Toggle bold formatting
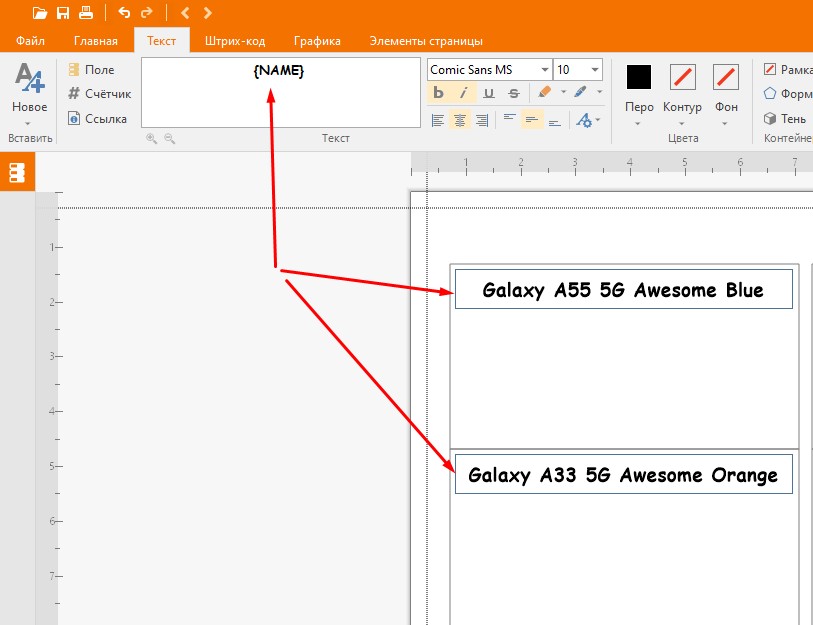The height and width of the screenshot is (625, 813). (x=438, y=93)
